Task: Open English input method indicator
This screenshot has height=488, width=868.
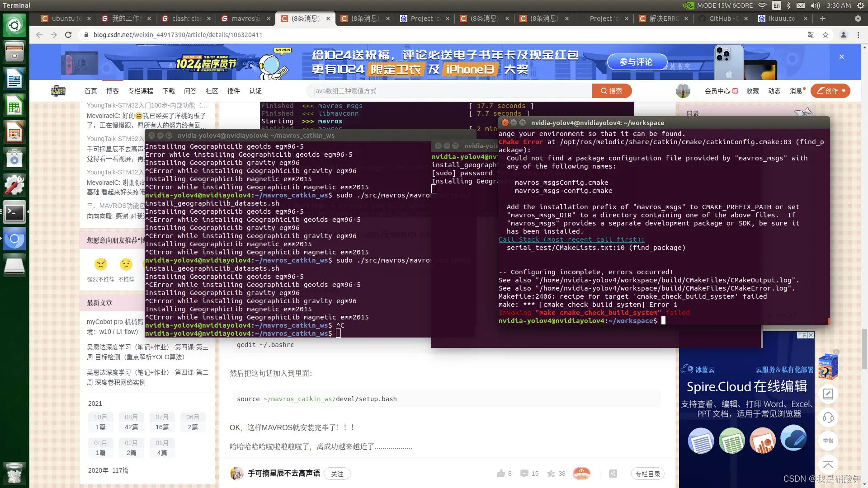Action: click(777, 5)
